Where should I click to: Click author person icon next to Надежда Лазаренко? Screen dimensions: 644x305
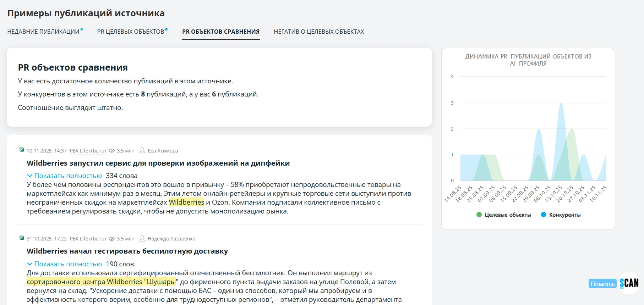pyautogui.click(x=142, y=238)
